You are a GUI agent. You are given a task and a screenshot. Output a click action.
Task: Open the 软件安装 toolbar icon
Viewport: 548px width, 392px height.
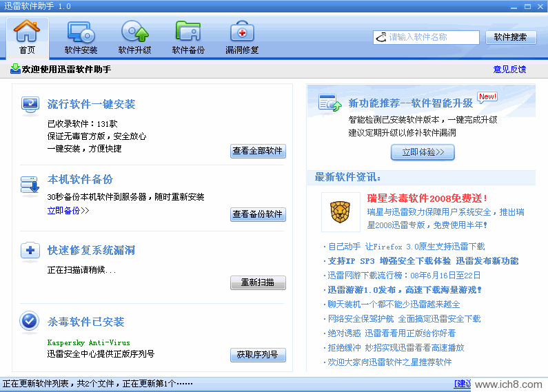coord(81,32)
